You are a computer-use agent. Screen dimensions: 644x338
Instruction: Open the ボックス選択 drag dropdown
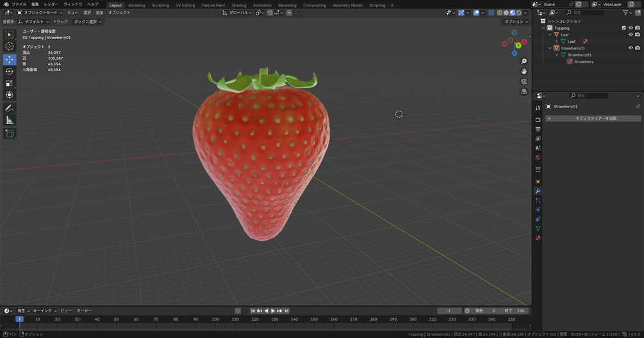click(87, 22)
